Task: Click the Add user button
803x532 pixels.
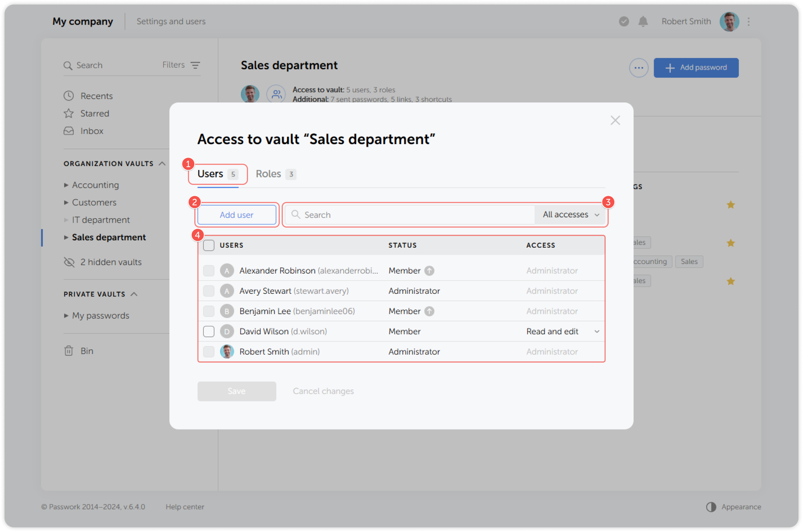Action: (236, 214)
